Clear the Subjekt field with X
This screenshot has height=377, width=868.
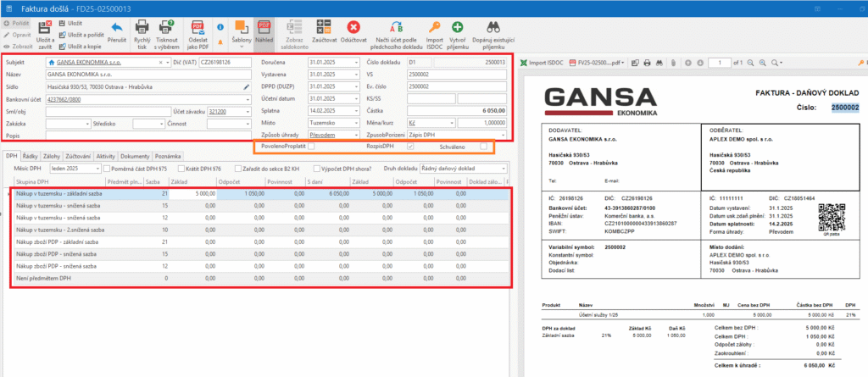(160, 63)
